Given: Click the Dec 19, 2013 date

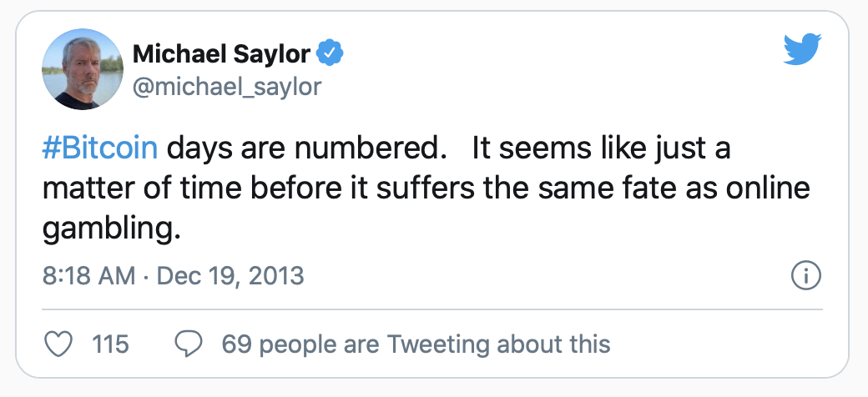Looking at the screenshot, I should (x=233, y=275).
